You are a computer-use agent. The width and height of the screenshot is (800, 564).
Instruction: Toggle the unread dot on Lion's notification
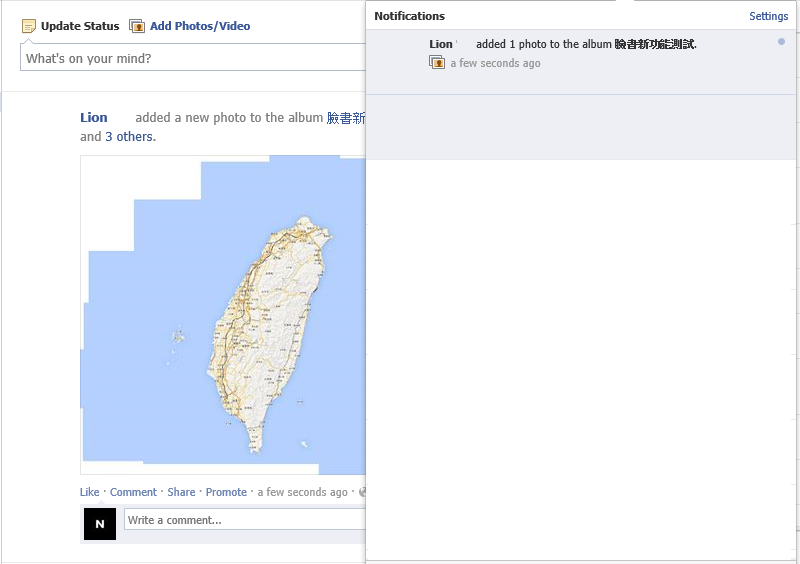pyautogui.click(x=781, y=42)
